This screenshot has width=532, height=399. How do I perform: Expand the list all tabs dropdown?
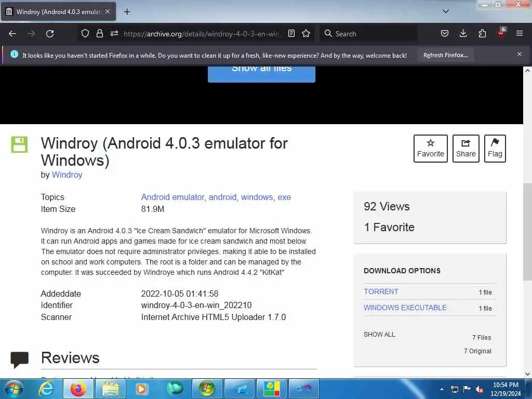[x=446, y=11]
